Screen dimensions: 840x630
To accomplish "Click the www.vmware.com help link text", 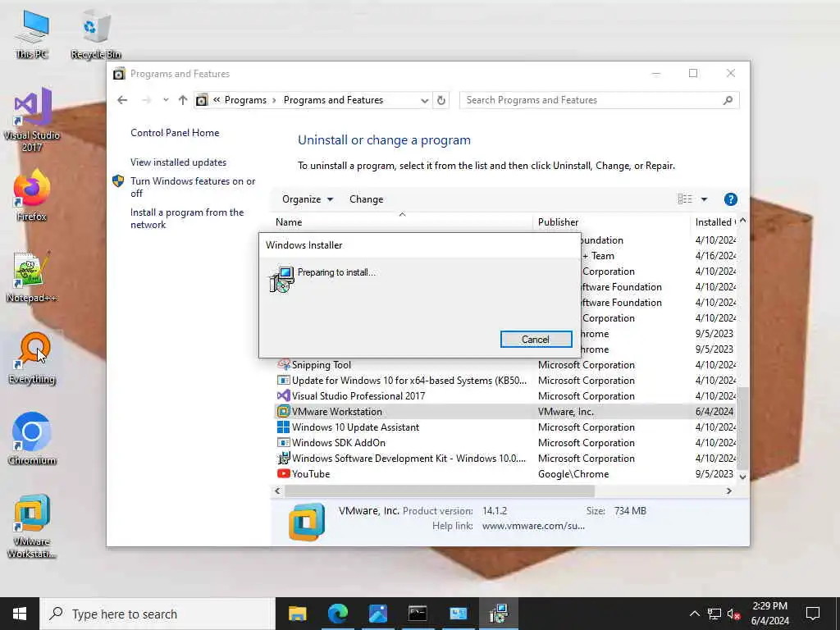I will pyautogui.click(x=533, y=526).
